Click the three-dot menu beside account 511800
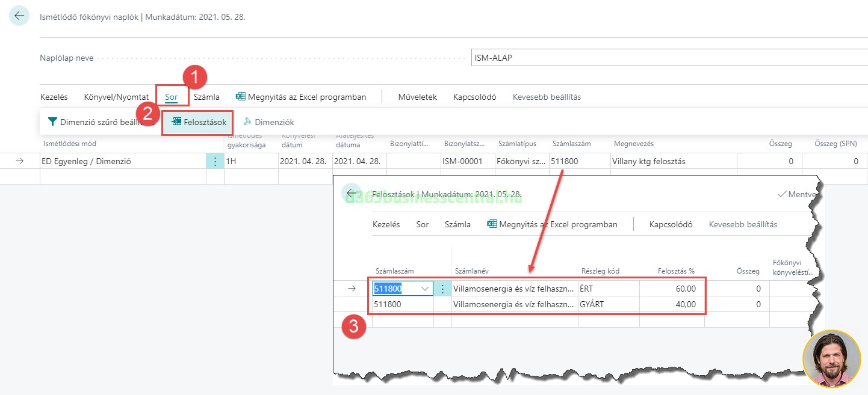Viewport: 868px width, 395px height. point(442,289)
